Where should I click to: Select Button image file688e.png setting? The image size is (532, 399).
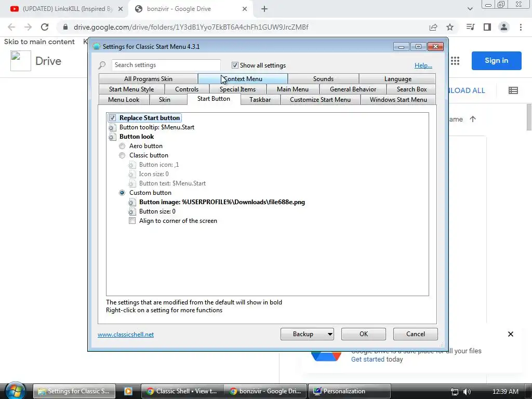coord(222,202)
